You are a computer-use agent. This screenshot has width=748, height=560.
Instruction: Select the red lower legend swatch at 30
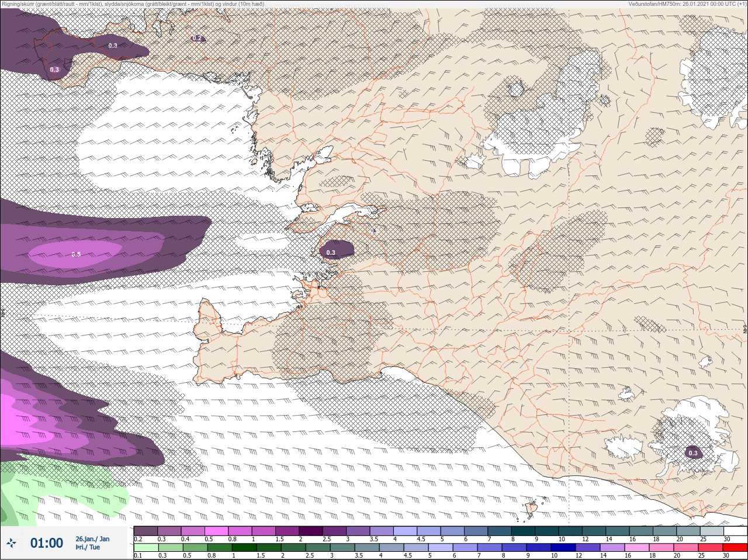click(736, 548)
